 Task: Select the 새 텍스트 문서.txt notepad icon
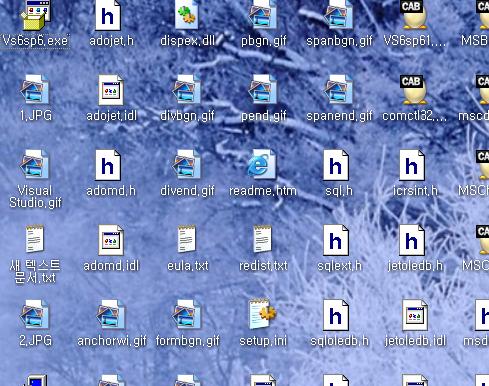click(35, 239)
